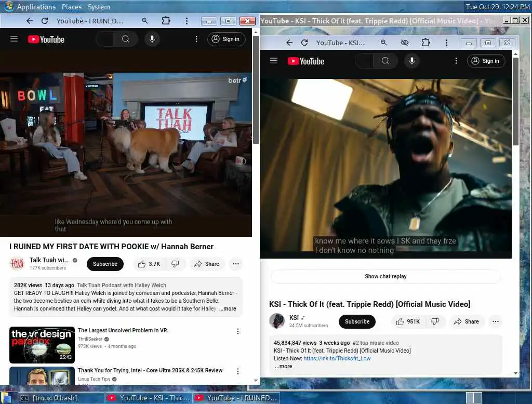Activate voice search microphone in KSI window
Screen dimensions: 532x404
412,61
